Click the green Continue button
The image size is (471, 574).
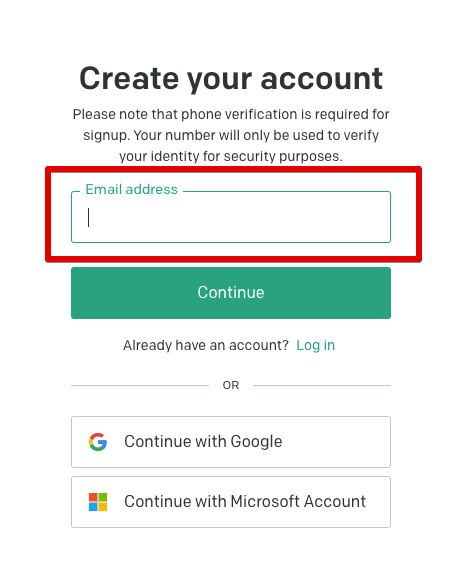[231, 293]
